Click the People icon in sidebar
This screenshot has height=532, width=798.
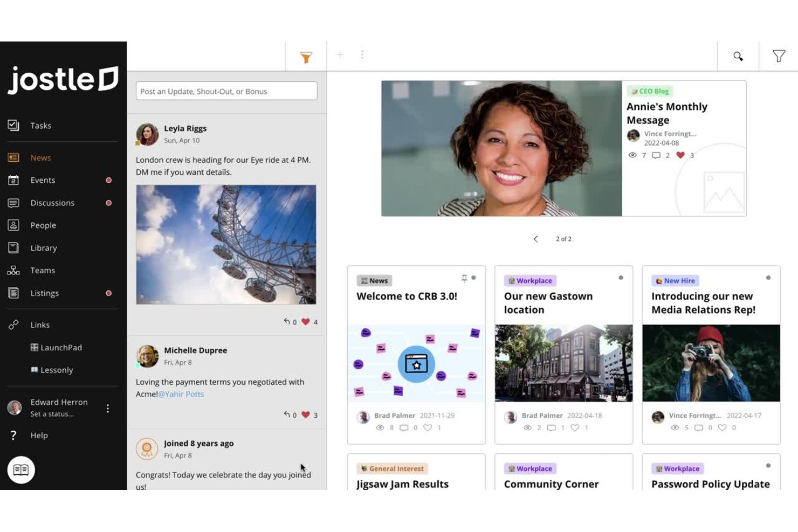pos(13,225)
